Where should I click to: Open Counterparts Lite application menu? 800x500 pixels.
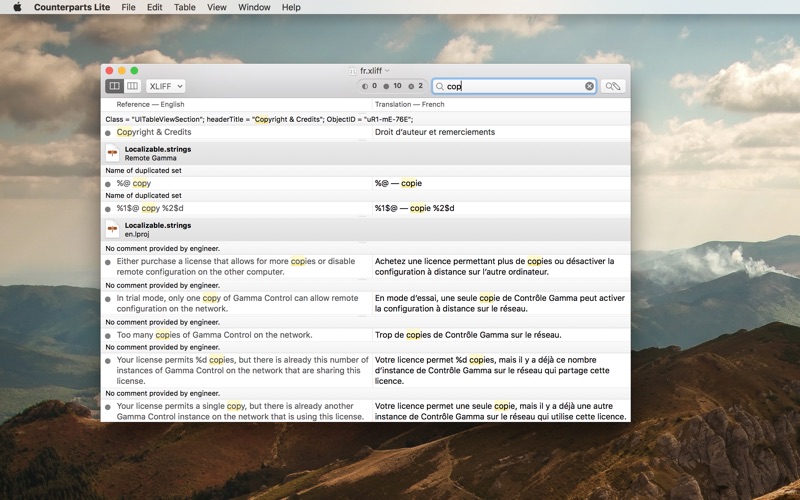(x=72, y=7)
